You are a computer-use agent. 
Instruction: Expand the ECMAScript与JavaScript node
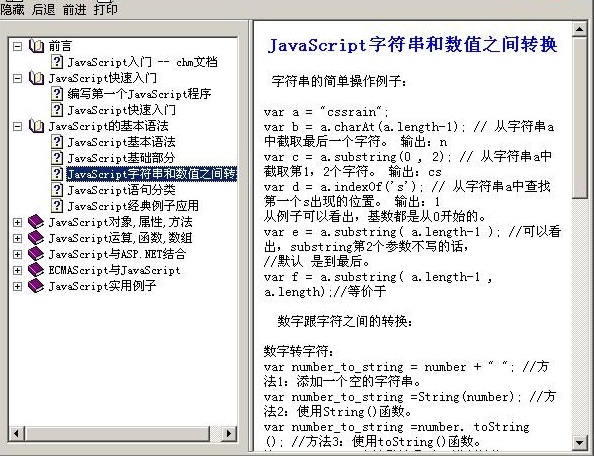tap(17, 270)
